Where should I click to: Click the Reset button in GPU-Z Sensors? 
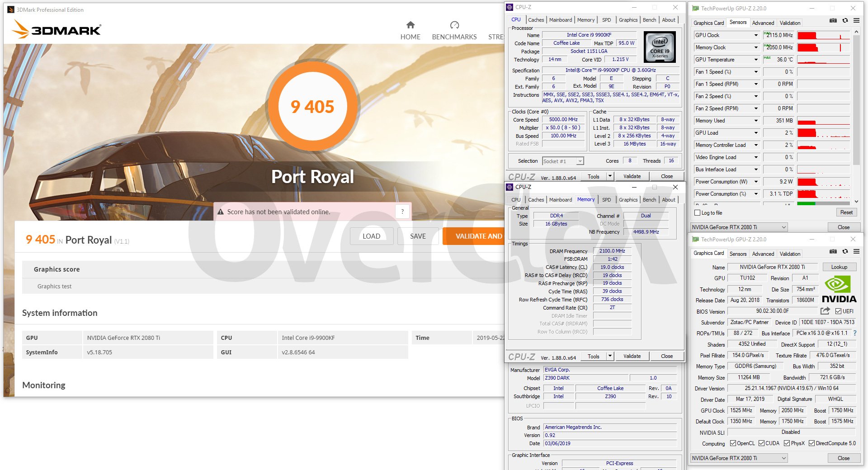pos(846,212)
